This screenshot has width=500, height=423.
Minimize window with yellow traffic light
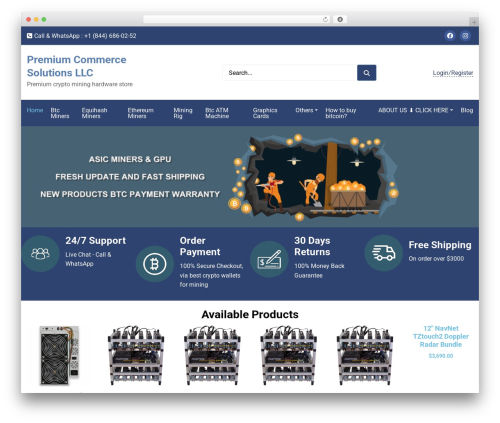point(36,19)
